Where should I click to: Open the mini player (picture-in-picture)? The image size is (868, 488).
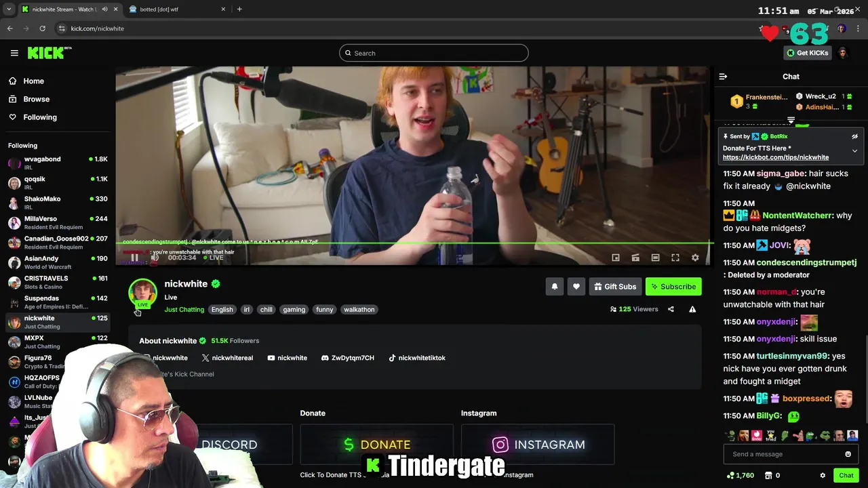point(616,258)
